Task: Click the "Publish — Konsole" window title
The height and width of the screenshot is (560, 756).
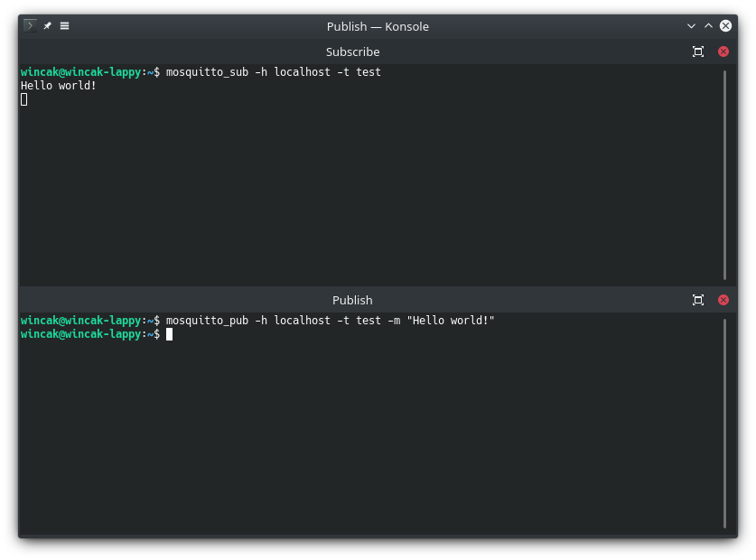Action: tap(378, 26)
